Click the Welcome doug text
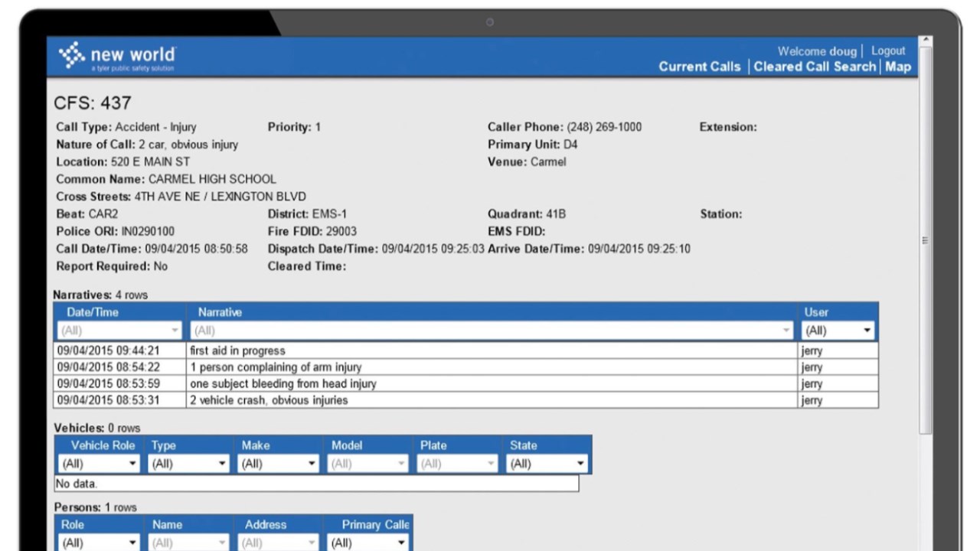The width and height of the screenshot is (980, 551). pyautogui.click(x=817, y=51)
